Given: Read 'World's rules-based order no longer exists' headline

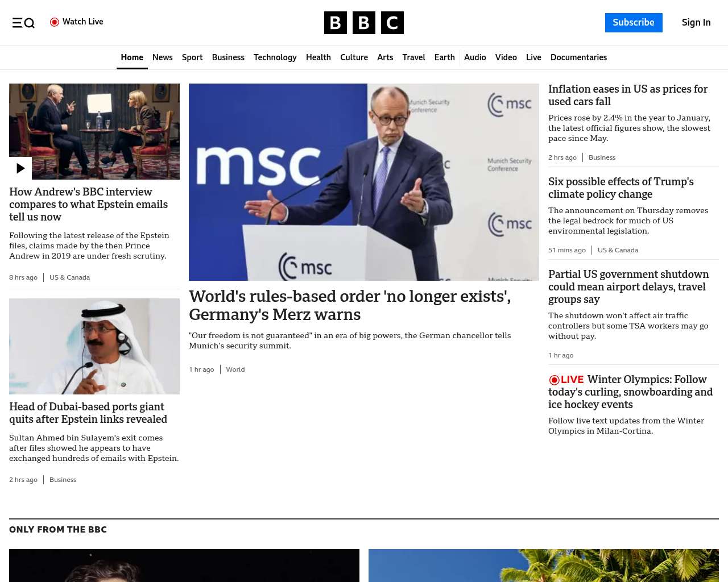Looking at the screenshot, I should (x=350, y=305).
